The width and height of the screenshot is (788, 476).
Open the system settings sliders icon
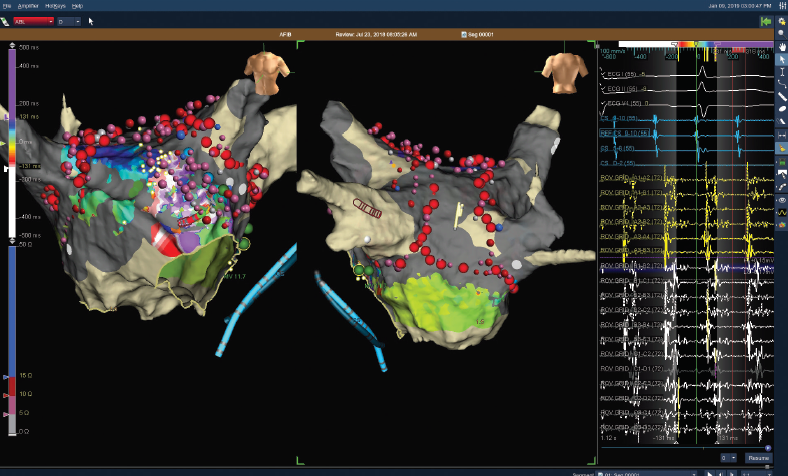[x=781, y=6]
